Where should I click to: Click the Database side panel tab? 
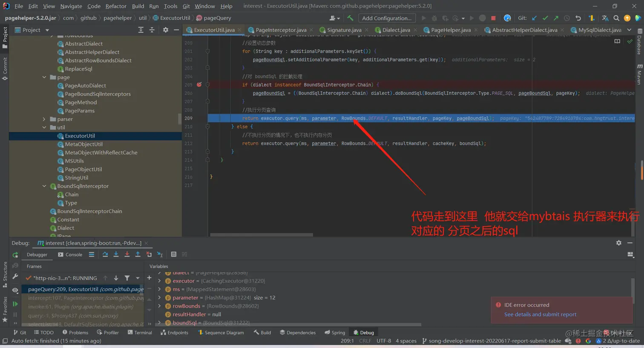click(x=639, y=42)
